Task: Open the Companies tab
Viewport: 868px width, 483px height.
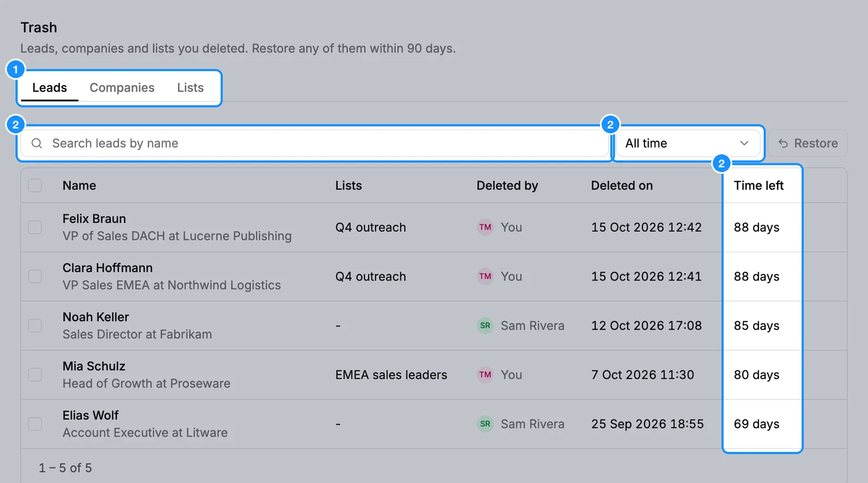Action: (122, 88)
